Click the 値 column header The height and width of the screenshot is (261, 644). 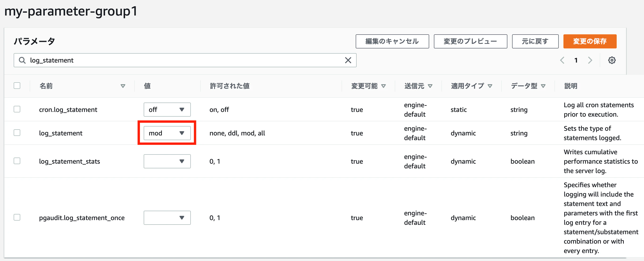(147, 86)
